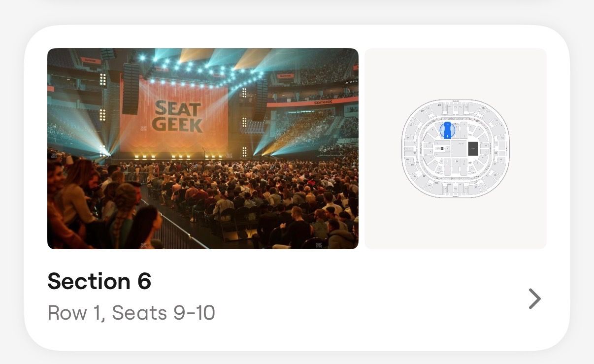
Task: Select the floor section below center block on map
Action: [455, 167]
